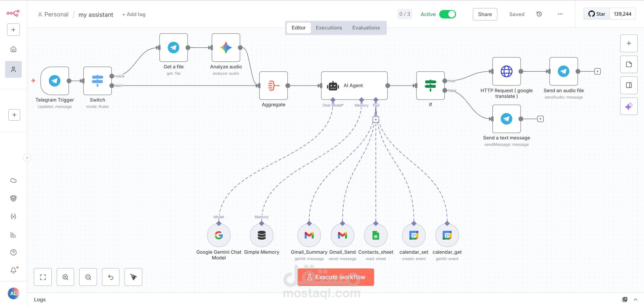
Task: Click the Logs panel title
Action: click(x=40, y=300)
